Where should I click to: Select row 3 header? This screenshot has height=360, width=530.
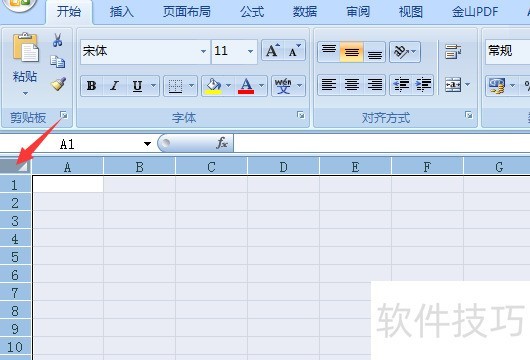[15, 221]
